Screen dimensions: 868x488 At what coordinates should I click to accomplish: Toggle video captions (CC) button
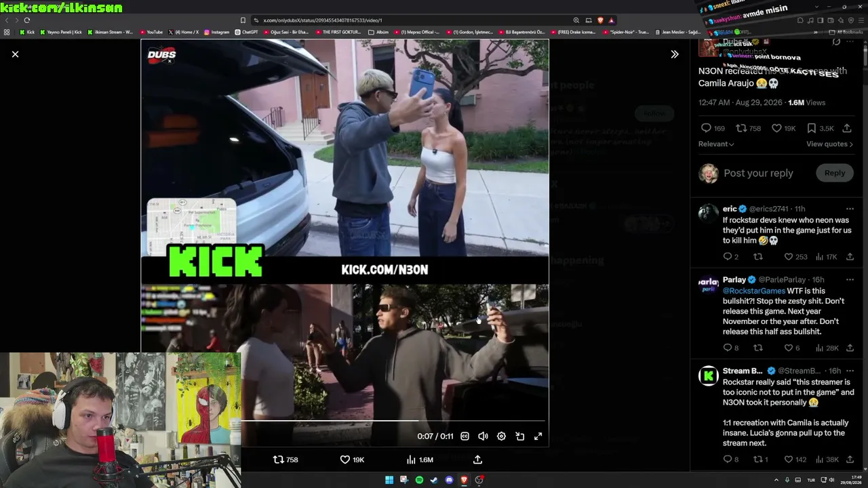click(x=465, y=436)
